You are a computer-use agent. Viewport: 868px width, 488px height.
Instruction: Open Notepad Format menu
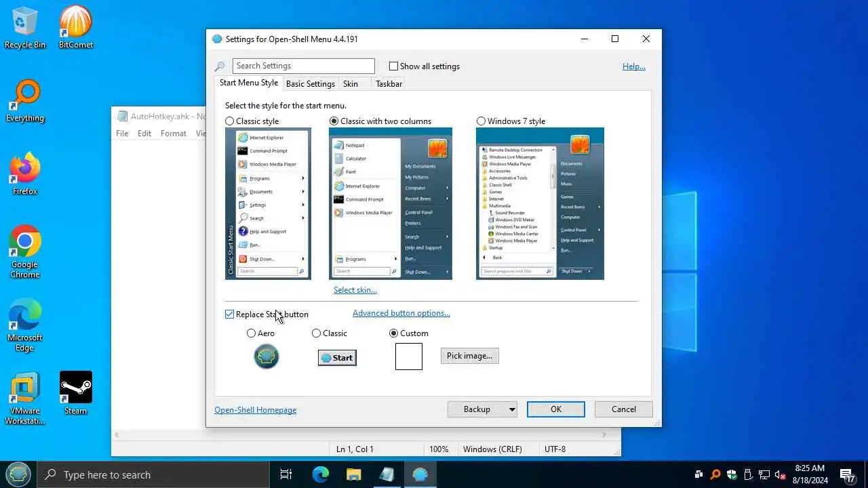click(174, 134)
